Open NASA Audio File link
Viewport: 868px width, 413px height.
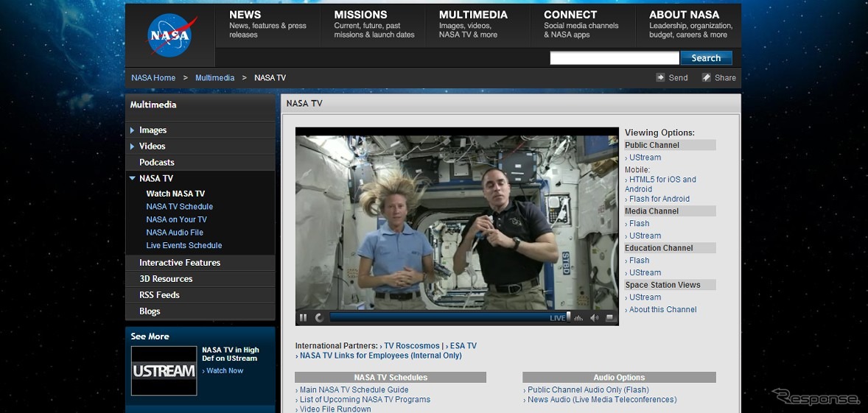click(x=175, y=233)
